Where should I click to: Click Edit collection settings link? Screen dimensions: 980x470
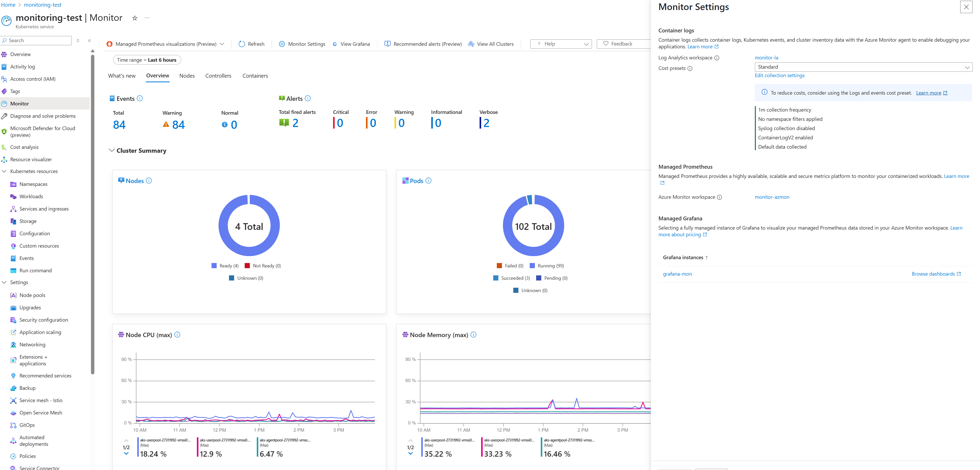[x=780, y=75]
